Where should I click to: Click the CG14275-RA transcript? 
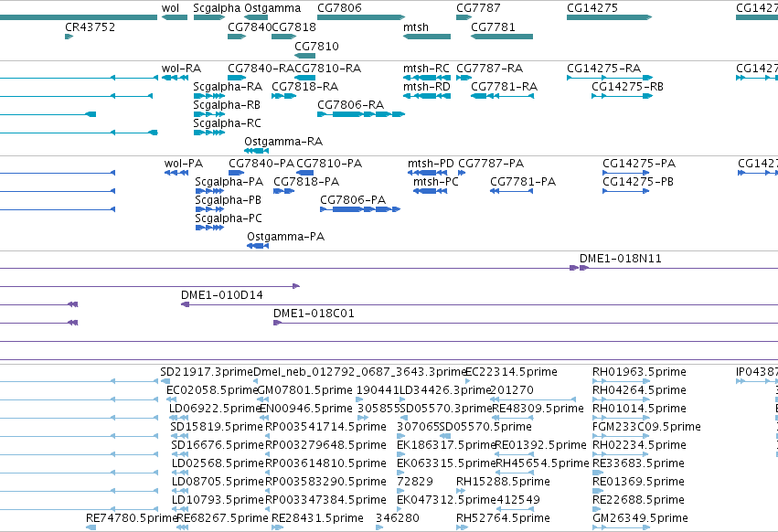[610, 78]
